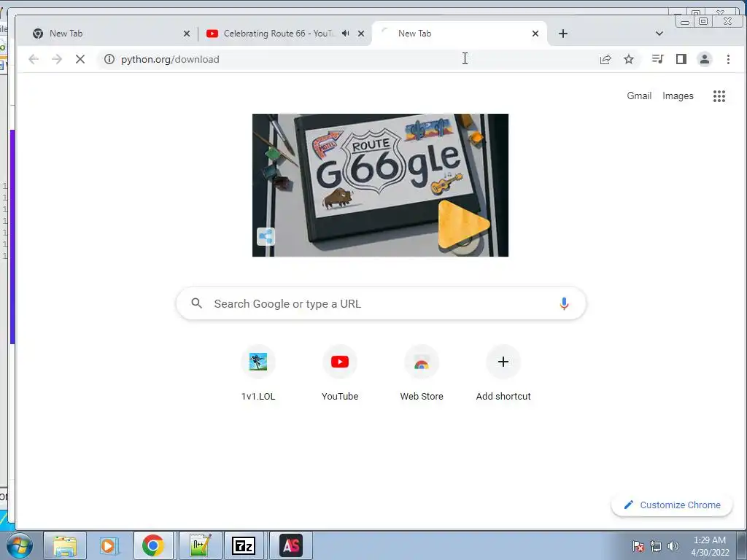Close the active loading New Tab
747x560 pixels.
535,34
